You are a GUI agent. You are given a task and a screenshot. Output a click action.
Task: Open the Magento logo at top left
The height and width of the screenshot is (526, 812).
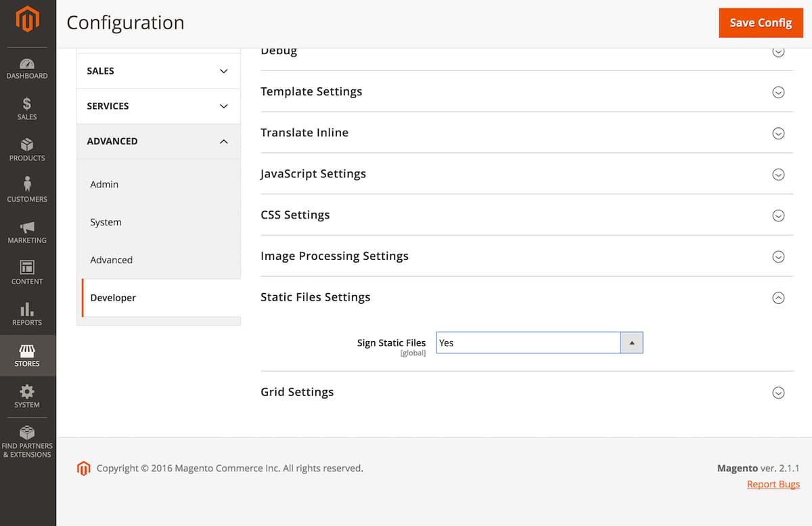tap(27, 19)
